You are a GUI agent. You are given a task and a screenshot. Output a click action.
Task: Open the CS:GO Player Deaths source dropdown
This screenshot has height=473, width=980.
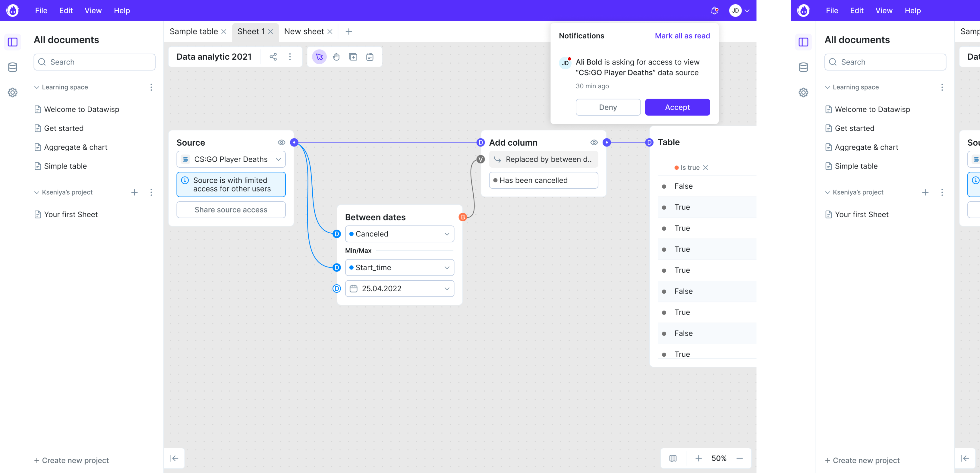tap(231, 159)
